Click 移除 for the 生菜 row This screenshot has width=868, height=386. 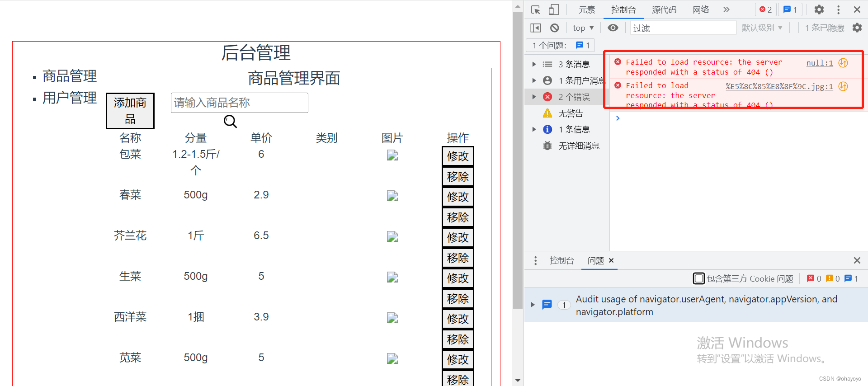458,298
